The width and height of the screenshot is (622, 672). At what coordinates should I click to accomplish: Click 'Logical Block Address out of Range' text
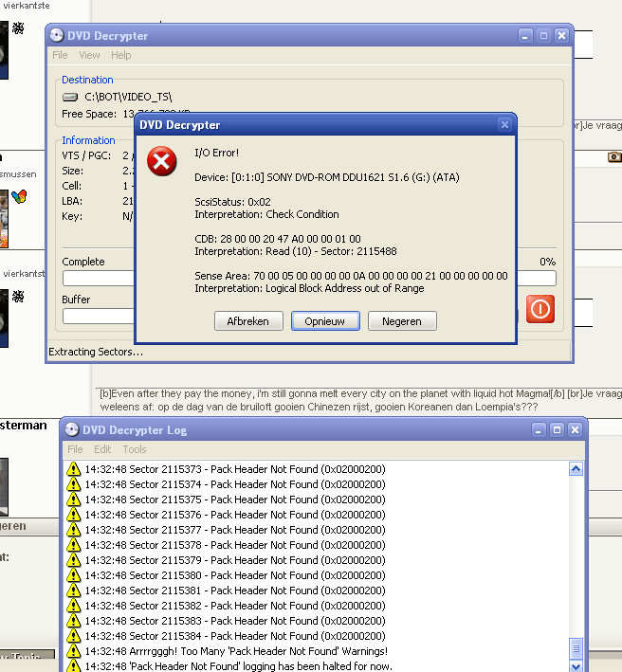click(344, 288)
